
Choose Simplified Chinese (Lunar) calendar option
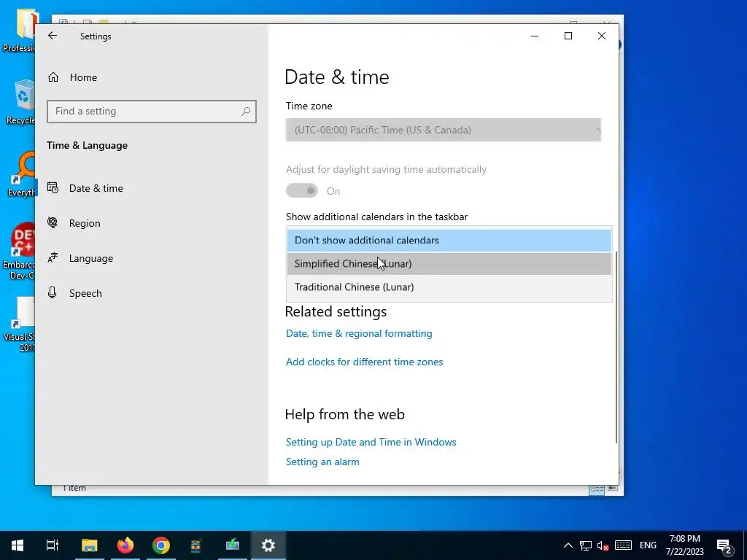pyautogui.click(x=449, y=263)
